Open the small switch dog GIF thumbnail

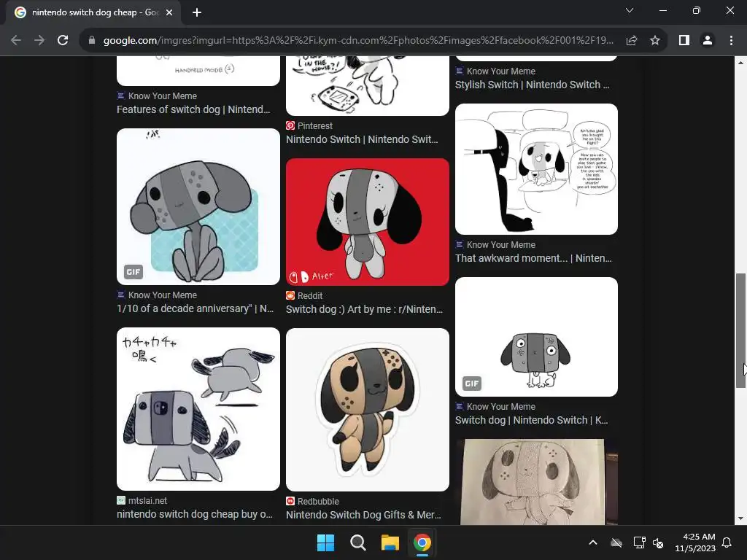[536, 337]
